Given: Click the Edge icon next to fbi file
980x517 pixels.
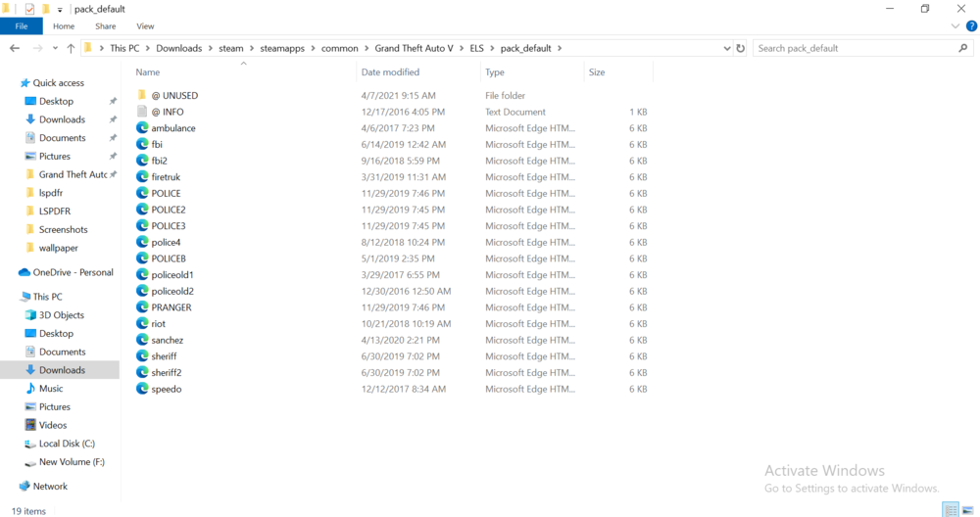Looking at the screenshot, I should click(x=142, y=144).
